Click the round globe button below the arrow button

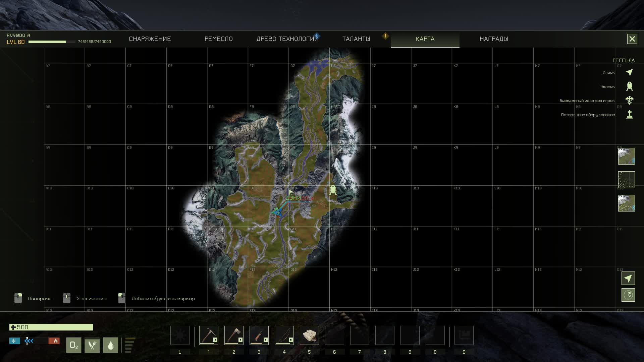[x=628, y=295]
